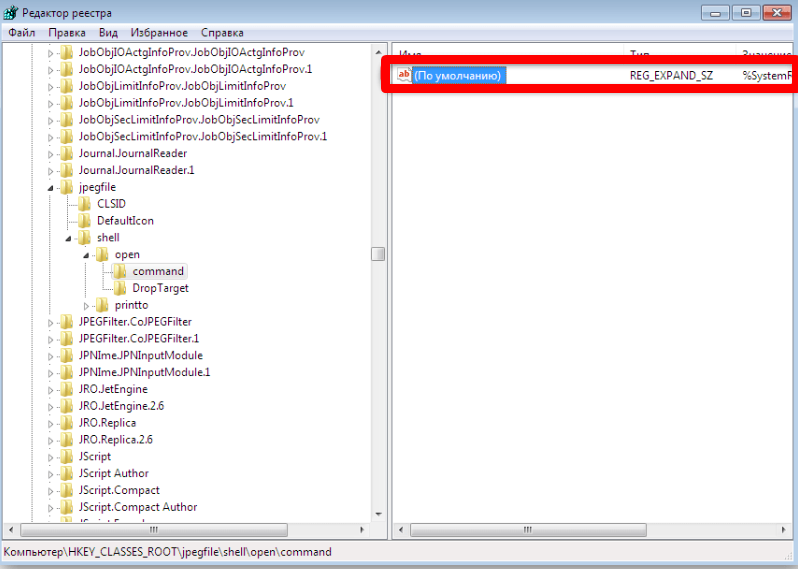Click the JRO.Replica folder icon
This screenshot has width=798, height=569.
[x=67, y=423]
